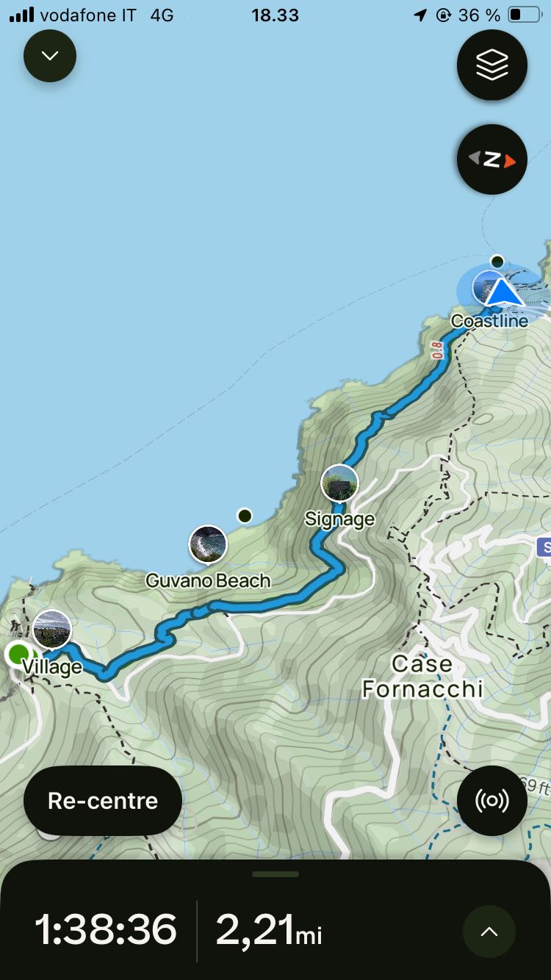Tap the Case Fornacchi place label
This screenshot has height=980, width=551.
pyautogui.click(x=422, y=676)
